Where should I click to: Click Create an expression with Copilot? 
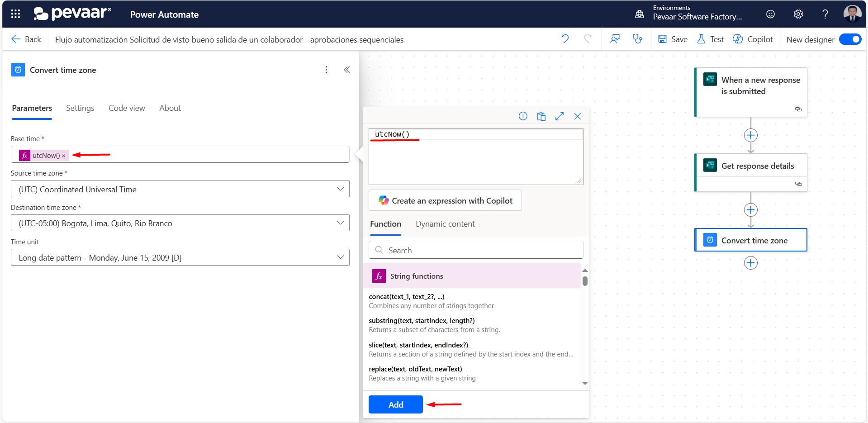(445, 200)
